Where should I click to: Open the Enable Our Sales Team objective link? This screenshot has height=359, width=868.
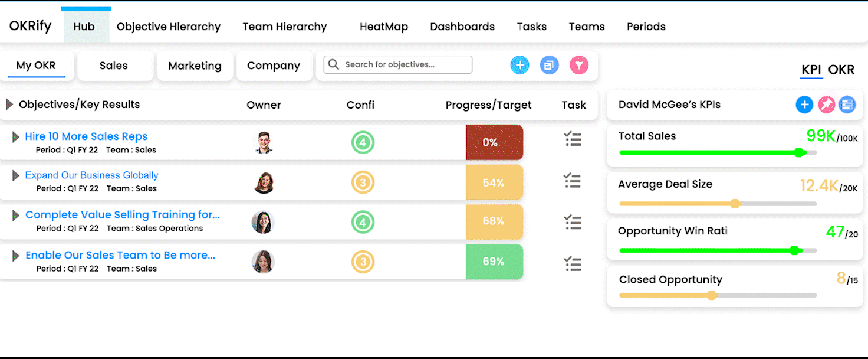(x=120, y=255)
